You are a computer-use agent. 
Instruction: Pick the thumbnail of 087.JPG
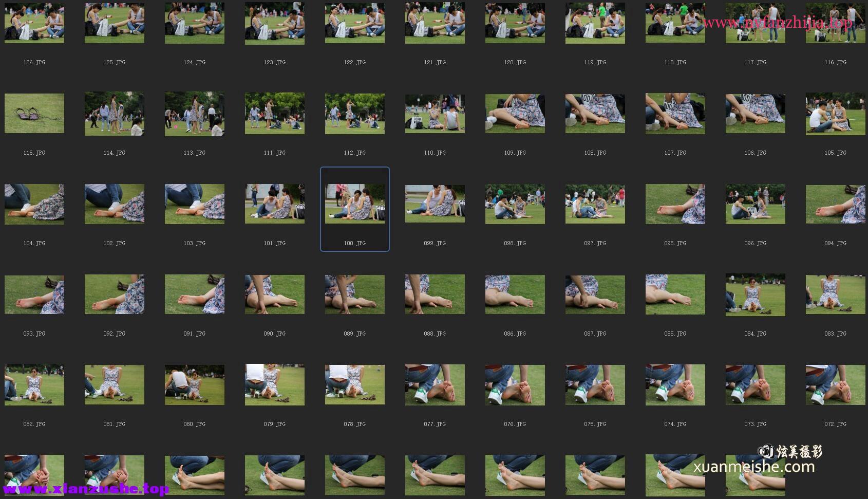[595, 294]
